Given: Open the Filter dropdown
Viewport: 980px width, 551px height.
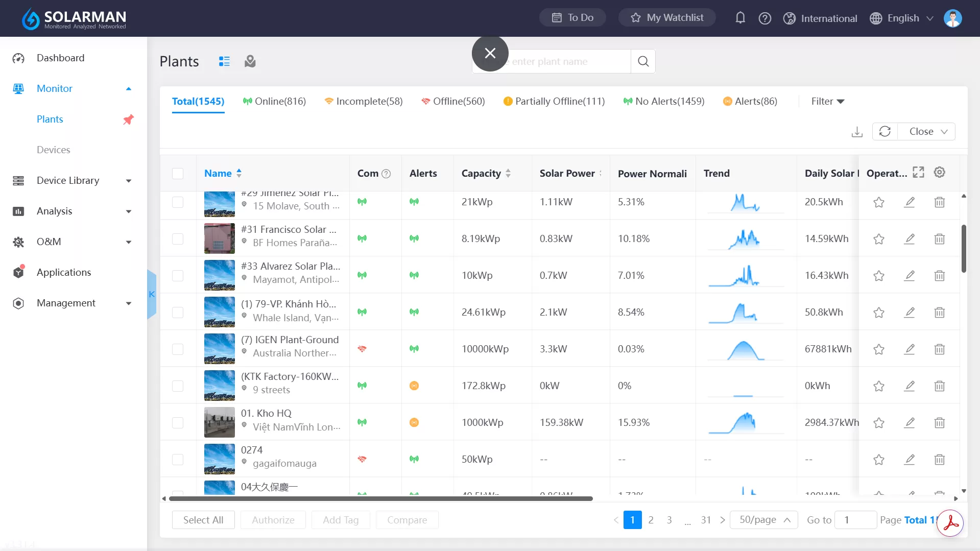Looking at the screenshot, I should coord(827,101).
